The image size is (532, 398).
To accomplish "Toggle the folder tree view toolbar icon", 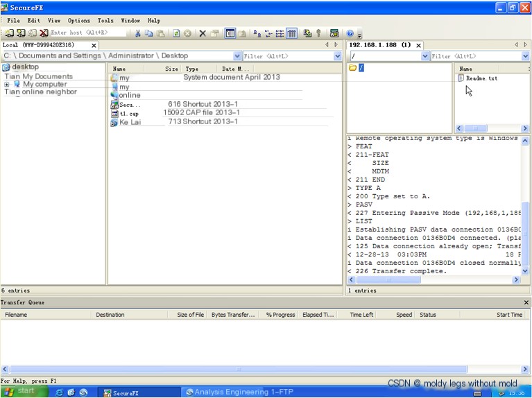I will pos(230,33).
